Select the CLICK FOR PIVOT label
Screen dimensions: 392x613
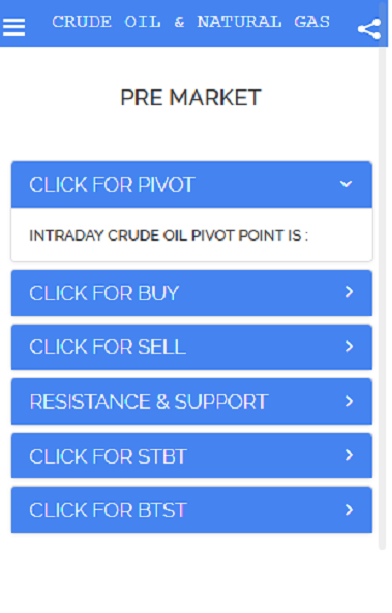coord(112,185)
